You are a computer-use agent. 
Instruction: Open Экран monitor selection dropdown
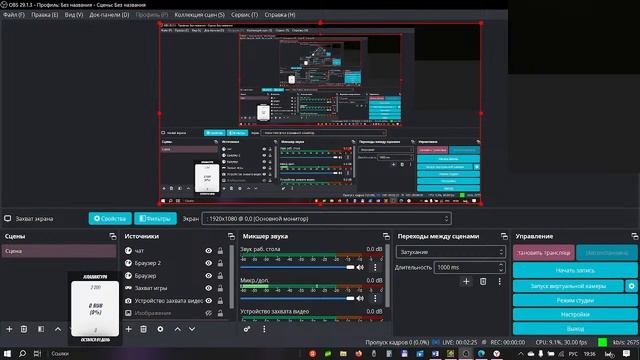click(326, 219)
